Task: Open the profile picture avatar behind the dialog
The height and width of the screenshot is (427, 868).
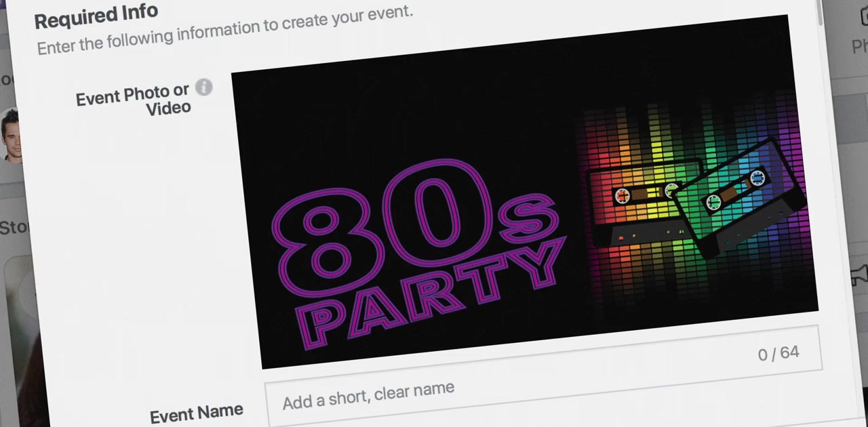Action: point(11,136)
